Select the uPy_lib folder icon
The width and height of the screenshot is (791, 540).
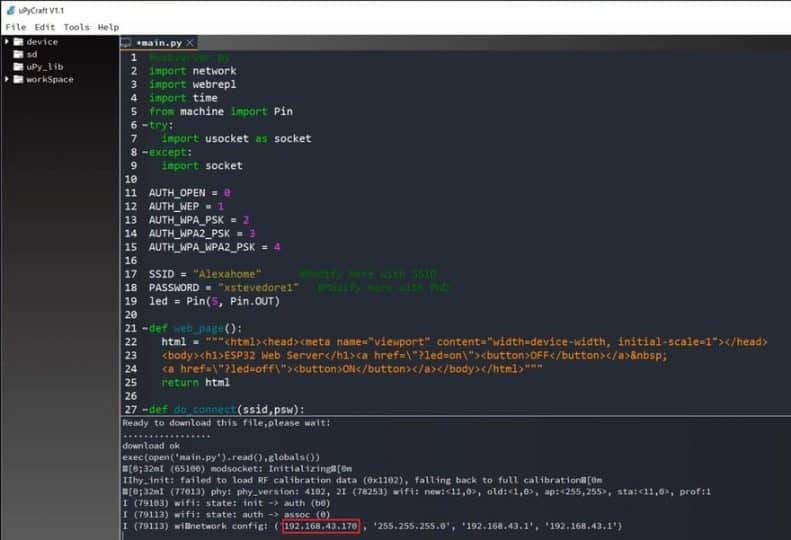click(18, 67)
